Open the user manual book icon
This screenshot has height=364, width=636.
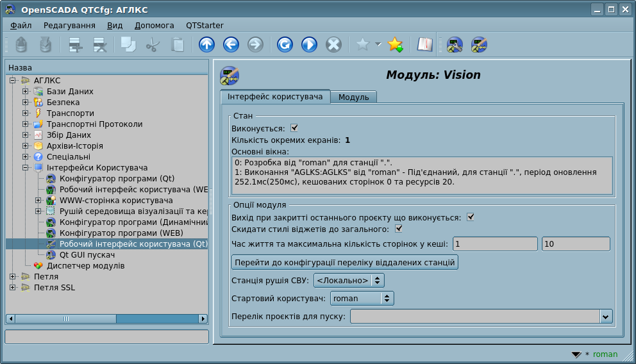(x=424, y=44)
